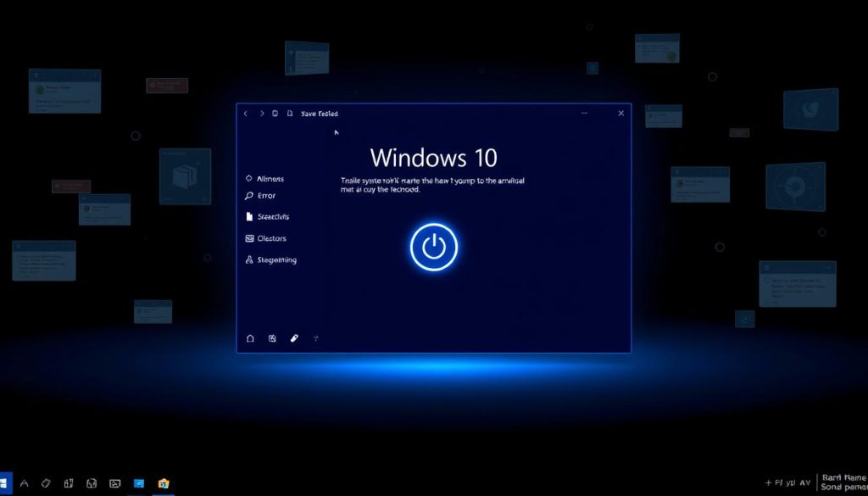868x496 pixels.
Task: Click the pencil icon at window bottom
Action: [294, 337]
